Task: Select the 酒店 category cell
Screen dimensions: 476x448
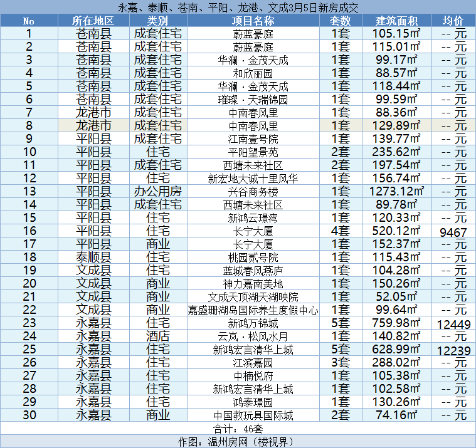Action: pyautogui.click(x=158, y=336)
